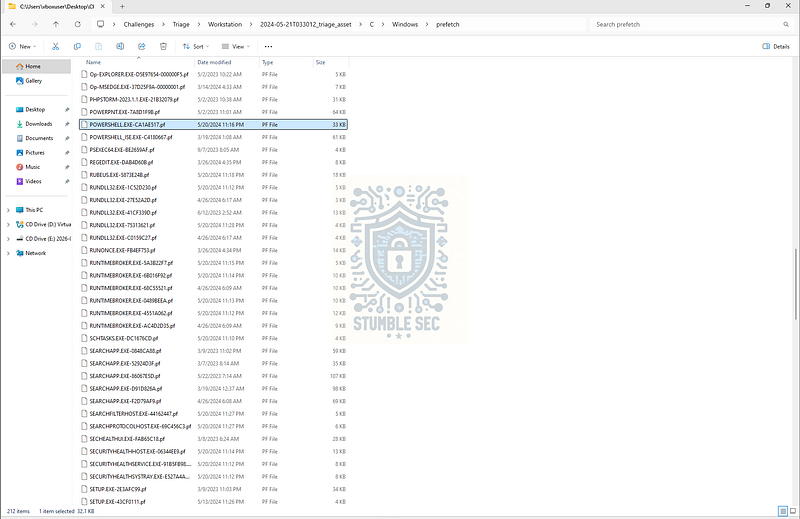The width and height of the screenshot is (800, 519).
Task: Click the Cut toolbar icon
Action: pyautogui.click(x=55, y=46)
